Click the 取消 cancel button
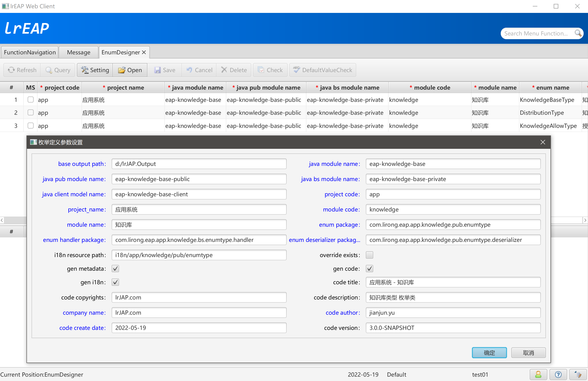 [528, 353]
